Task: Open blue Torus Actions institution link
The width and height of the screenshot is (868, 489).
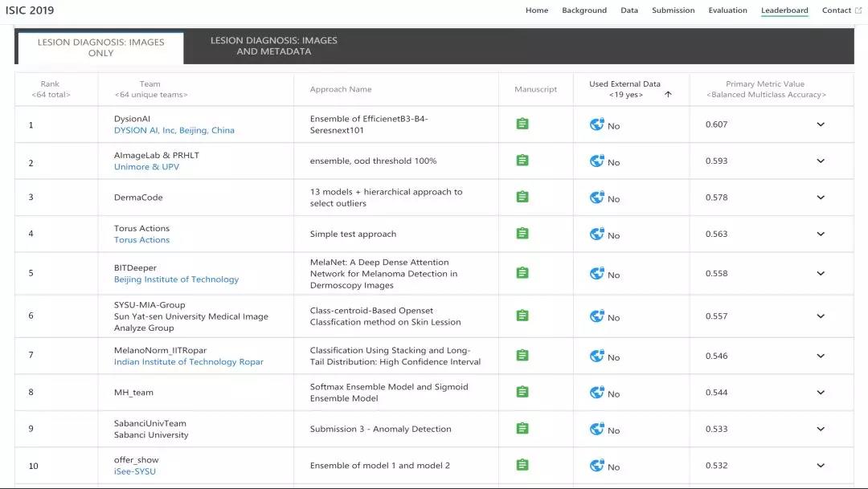Action: [x=141, y=240]
